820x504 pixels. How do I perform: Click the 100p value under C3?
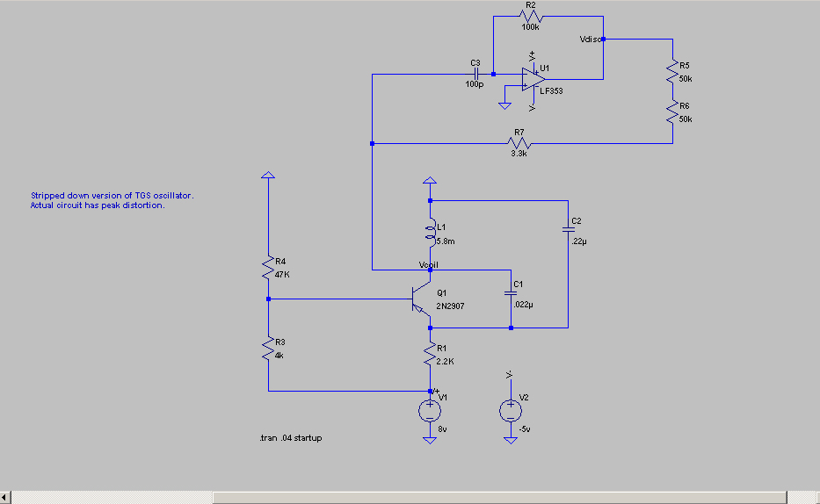coord(475,84)
